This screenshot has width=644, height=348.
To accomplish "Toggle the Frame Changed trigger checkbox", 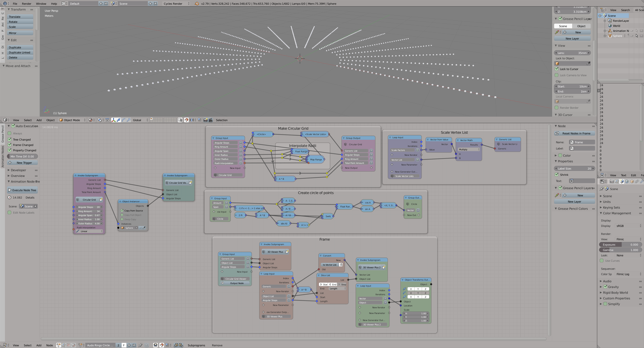I will (x=10, y=145).
